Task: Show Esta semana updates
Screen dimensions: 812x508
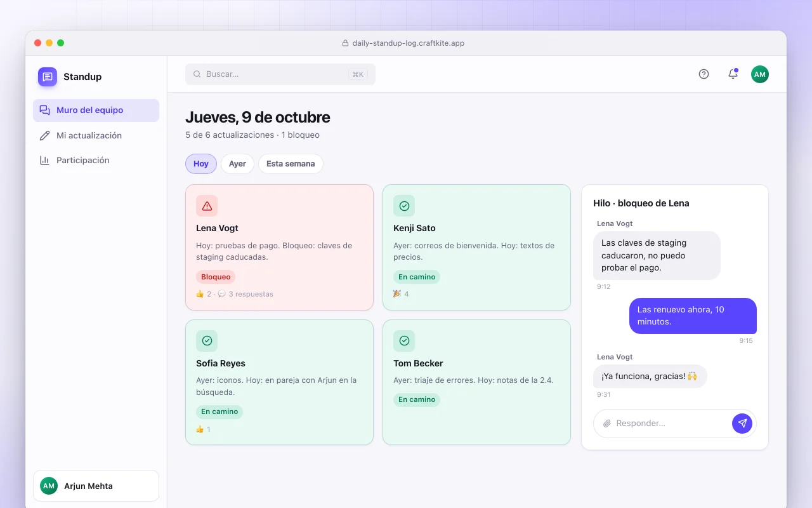Action: tap(291, 164)
